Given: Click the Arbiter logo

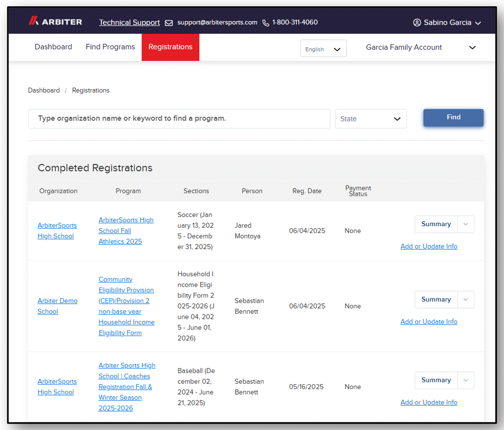Looking at the screenshot, I should [55, 21].
